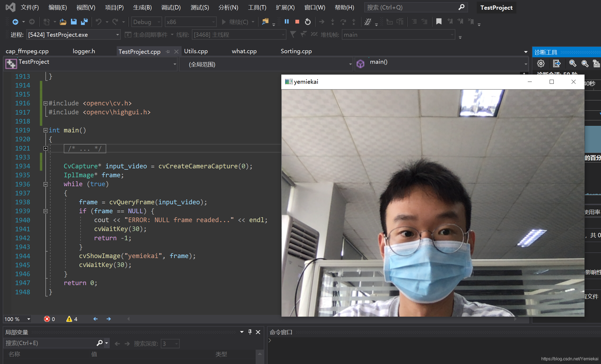Click the warnings count indicator
601x364 pixels.
point(72,319)
